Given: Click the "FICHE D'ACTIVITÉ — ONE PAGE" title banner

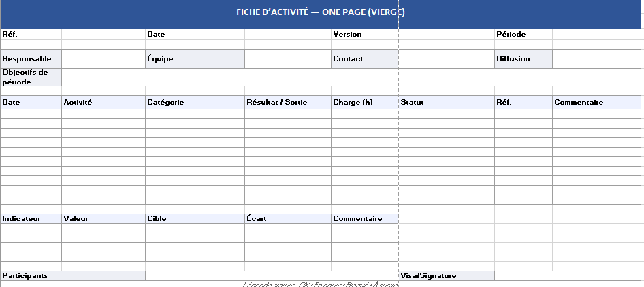Looking at the screenshot, I should click(321, 13).
